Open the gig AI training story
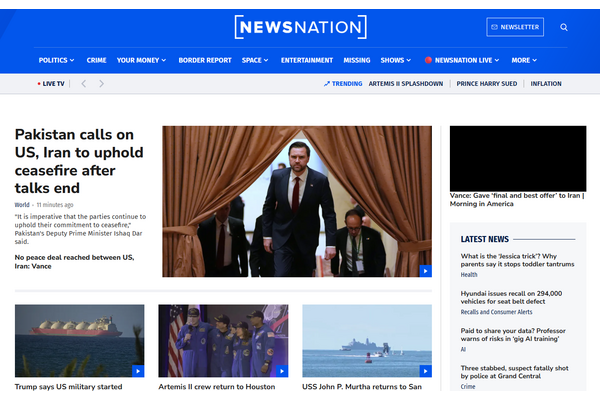The height and width of the screenshot is (400, 600). coord(513,335)
